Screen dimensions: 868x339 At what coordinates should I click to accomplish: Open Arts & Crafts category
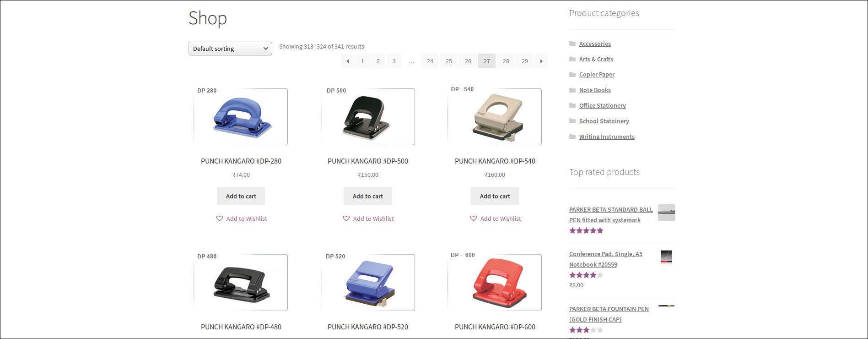click(596, 60)
